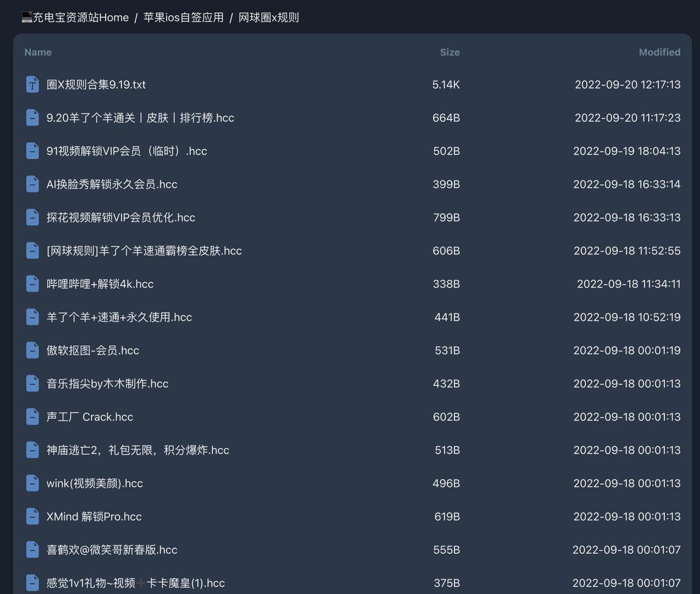Click modified date 2022-09-20 12:17:13
Image resolution: width=700 pixels, height=594 pixels.
pyautogui.click(x=628, y=85)
